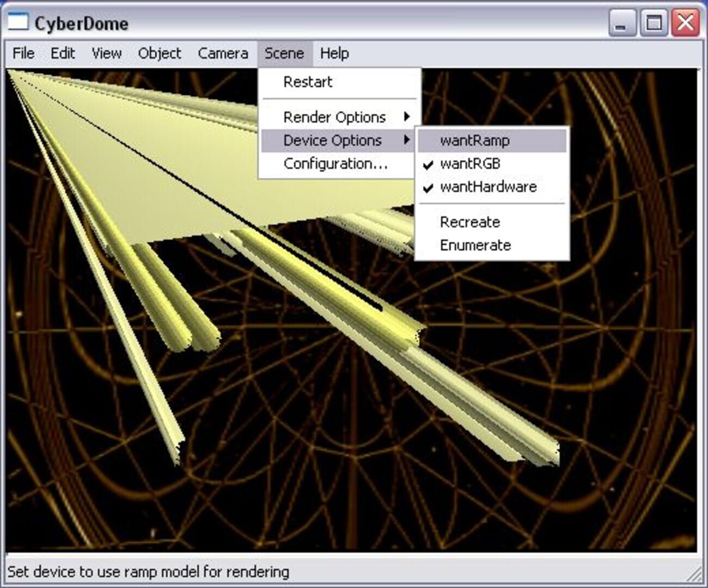Open the Edit menu
Viewport: 708px width, 588px height.
point(63,53)
